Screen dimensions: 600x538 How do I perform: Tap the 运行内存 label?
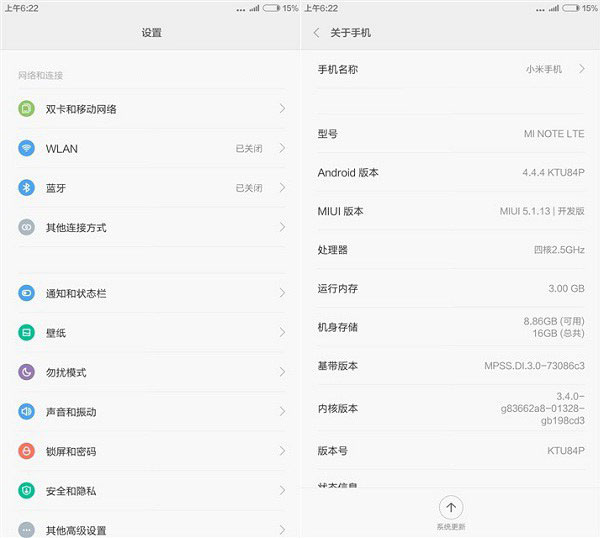tap(338, 289)
